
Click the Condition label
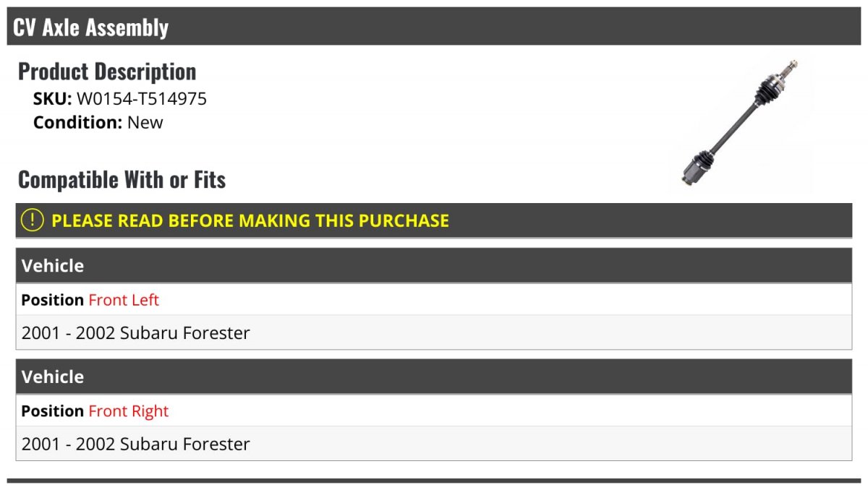pos(78,122)
